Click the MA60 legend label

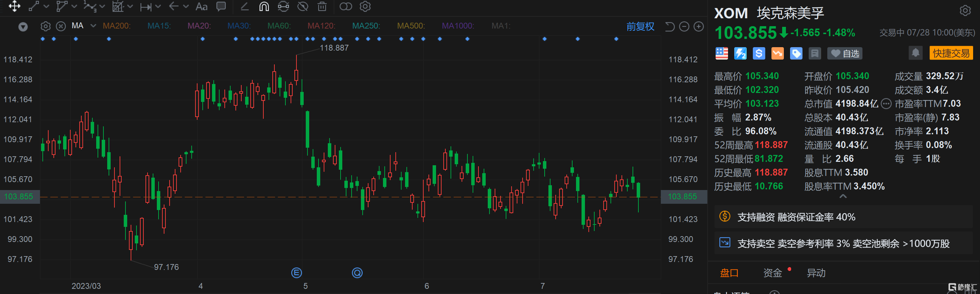(279, 26)
